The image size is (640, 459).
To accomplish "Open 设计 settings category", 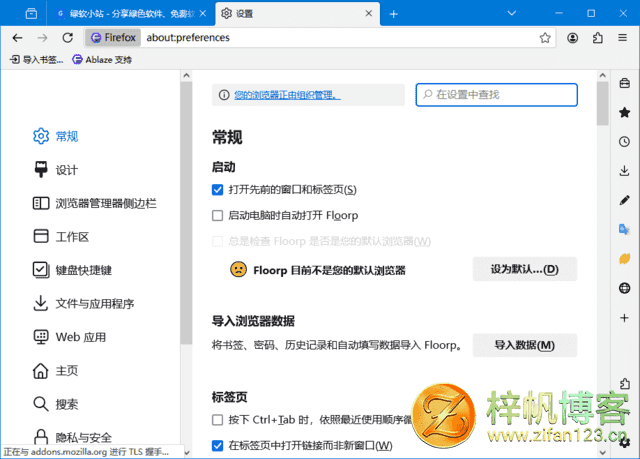I will [x=56, y=170].
